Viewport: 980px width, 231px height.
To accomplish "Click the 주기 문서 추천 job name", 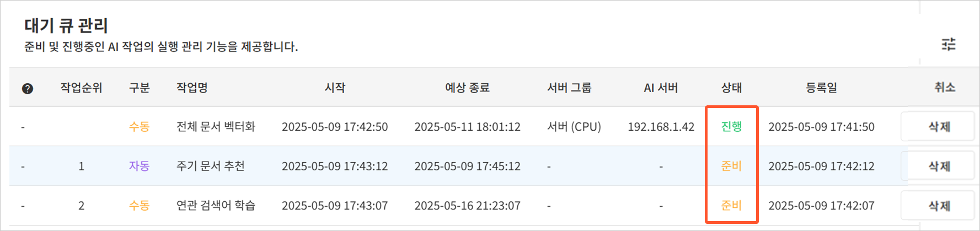I will (x=210, y=166).
